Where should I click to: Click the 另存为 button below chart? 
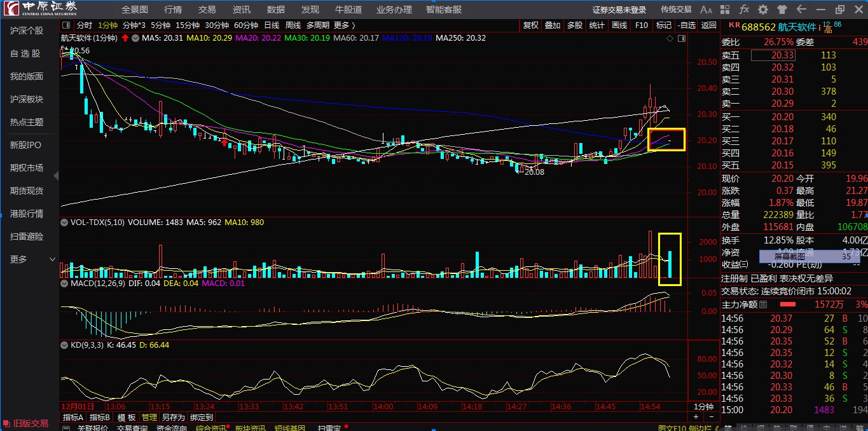click(x=173, y=418)
